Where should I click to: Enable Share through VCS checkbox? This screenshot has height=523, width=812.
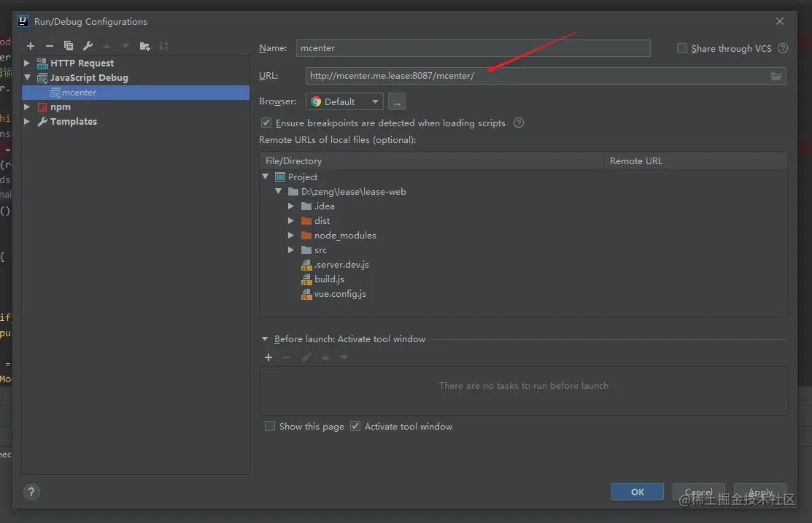tap(682, 49)
